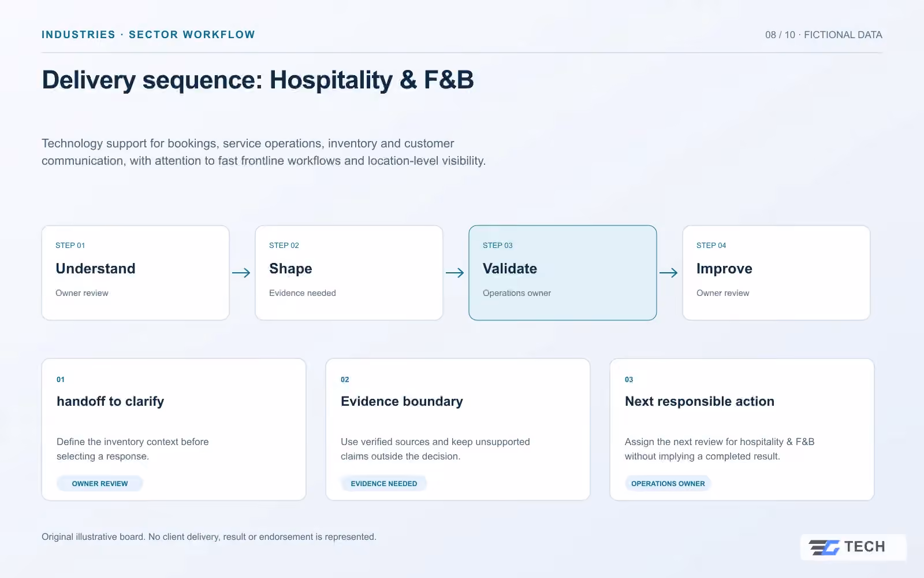The width and height of the screenshot is (924, 578).
Task: Click the 'Next responsible action' heading
Action: tap(699, 401)
